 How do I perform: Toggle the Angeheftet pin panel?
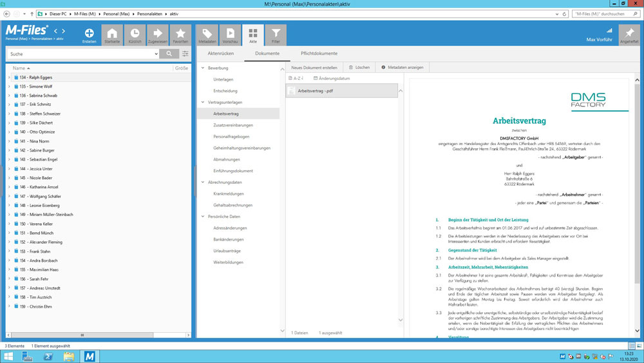point(629,35)
